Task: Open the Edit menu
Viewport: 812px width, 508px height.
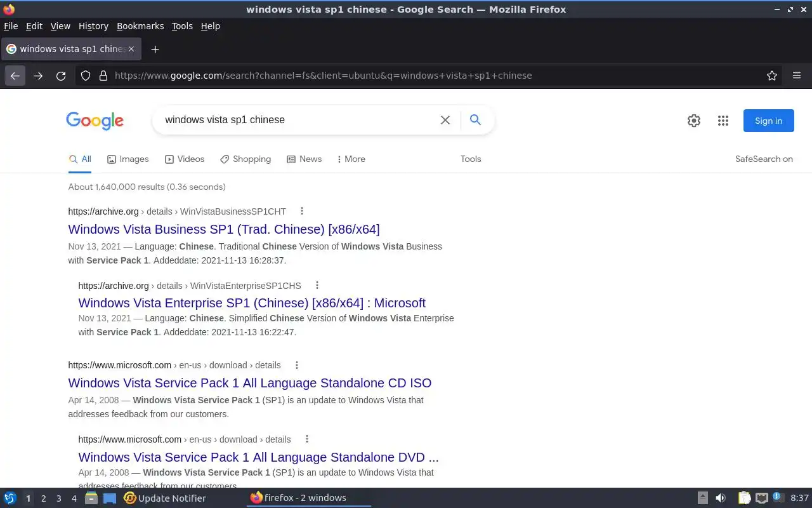Action: [34, 26]
